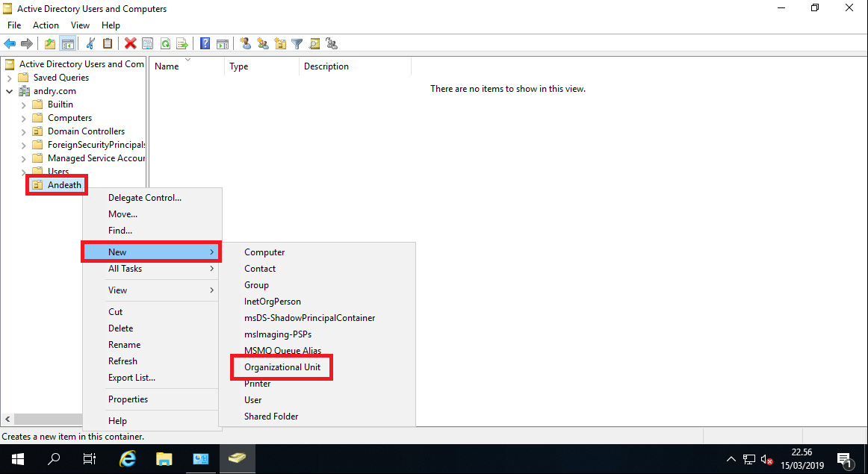Expand the Computers container arrow
This screenshot has width=868, height=474.
coord(23,119)
